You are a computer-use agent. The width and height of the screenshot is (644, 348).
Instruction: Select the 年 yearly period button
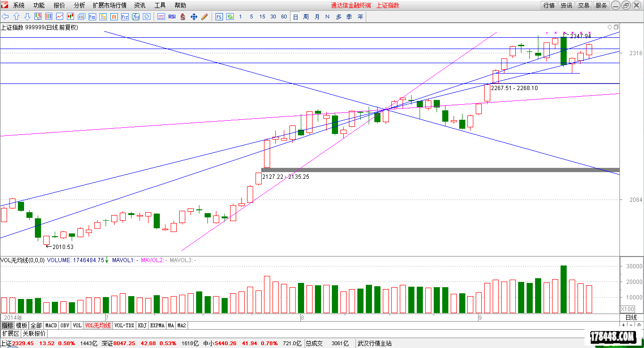[x=360, y=17]
